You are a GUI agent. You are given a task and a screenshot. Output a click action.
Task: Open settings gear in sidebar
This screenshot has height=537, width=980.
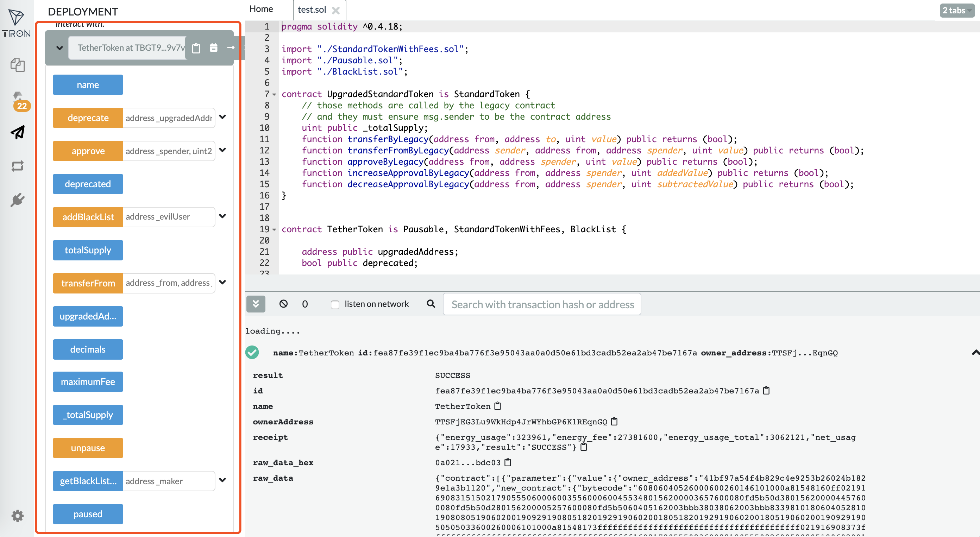[18, 516]
